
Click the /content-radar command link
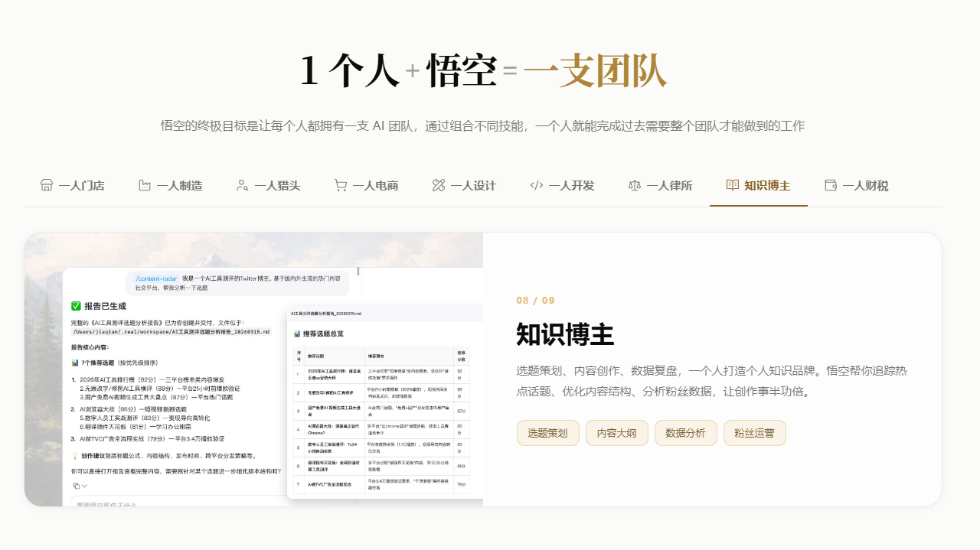tap(156, 279)
